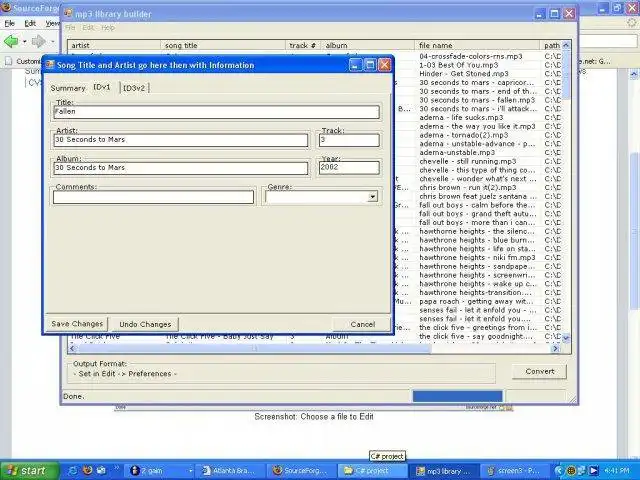This screenshot has width=640, height=480.
Task: Click the page icon of the Customize bookmark
Action: [8, 61]
